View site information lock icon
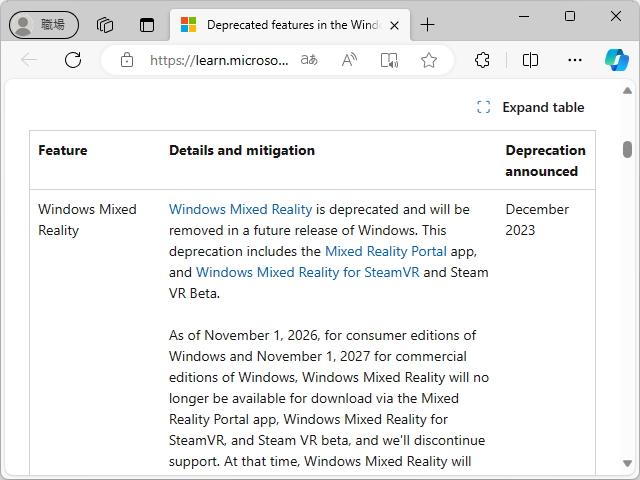 tap(127, 60)
